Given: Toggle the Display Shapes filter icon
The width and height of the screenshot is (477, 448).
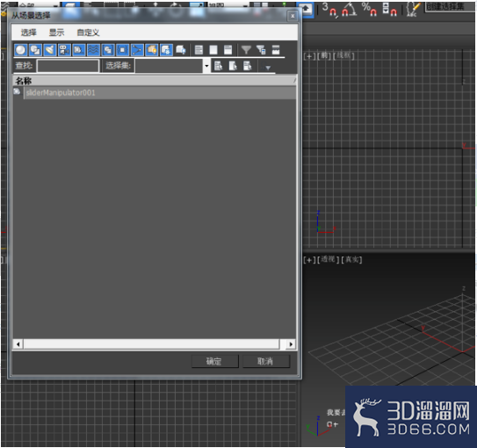Looking at the screenshot, I should (x=35, y=50).
